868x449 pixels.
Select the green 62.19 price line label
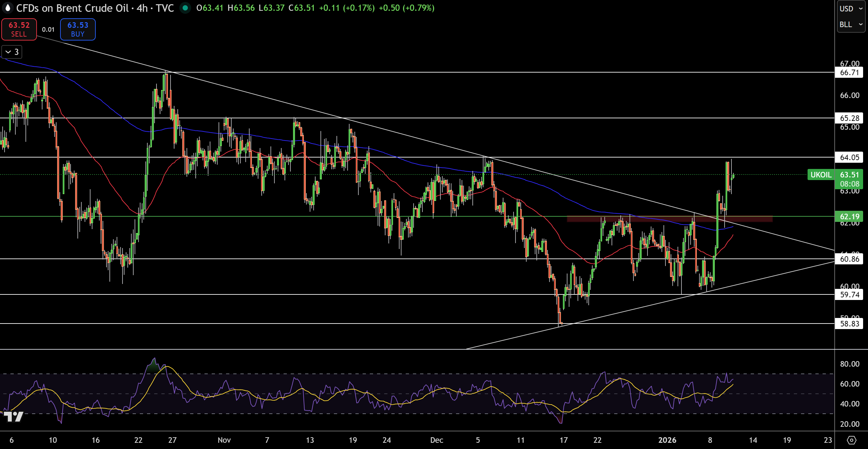(849, 216)
